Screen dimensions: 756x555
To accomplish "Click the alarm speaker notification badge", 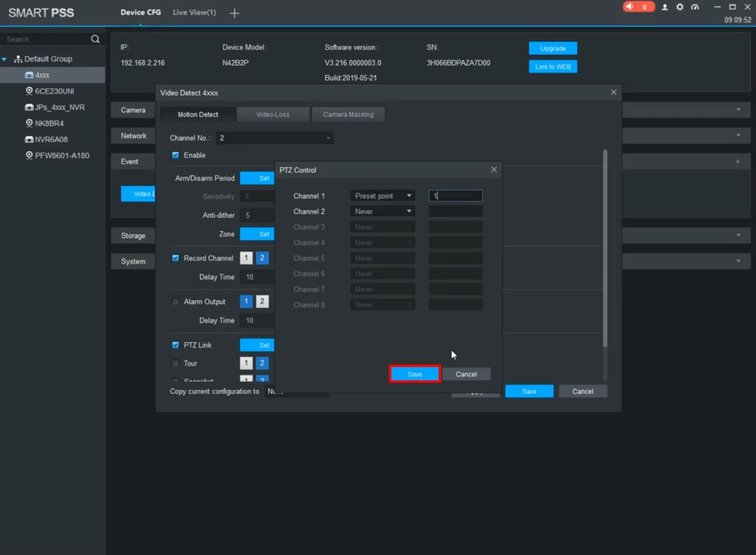I will 638,7.
